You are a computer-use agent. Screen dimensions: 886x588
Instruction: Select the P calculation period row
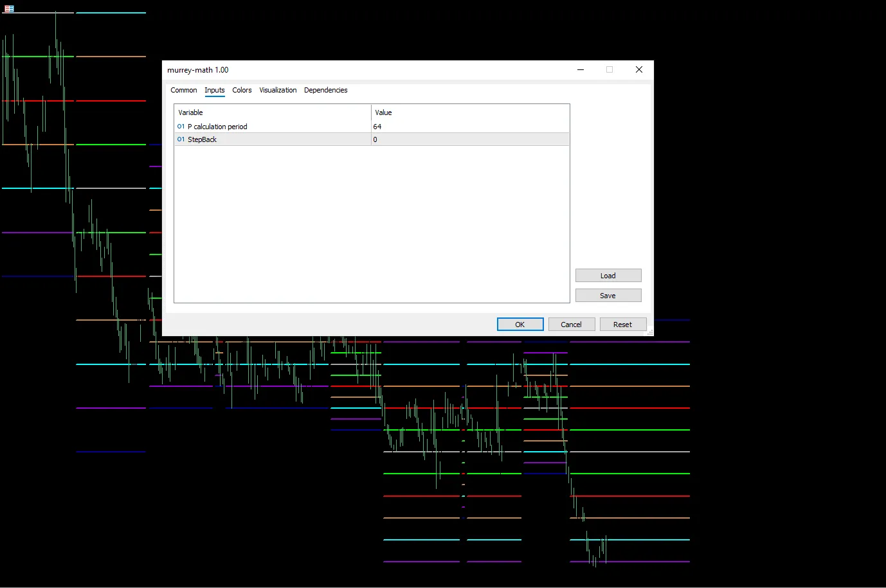click(x=217, y=127)
